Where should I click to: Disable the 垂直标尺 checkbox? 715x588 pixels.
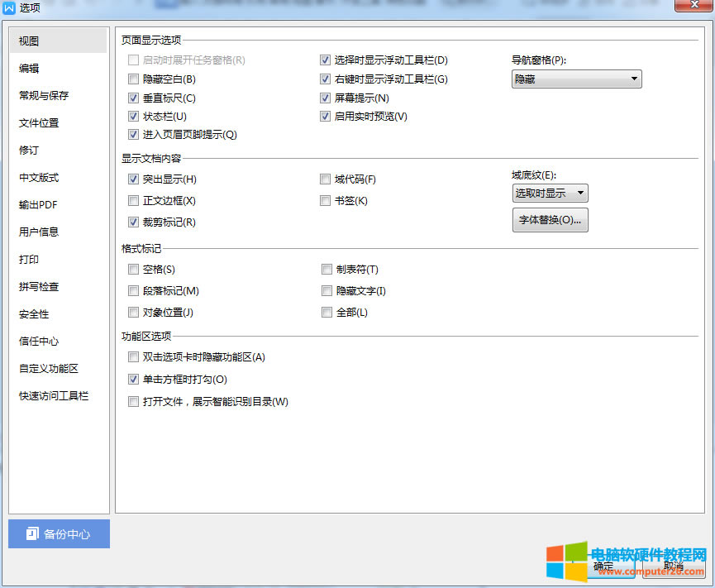coord(133,98)
